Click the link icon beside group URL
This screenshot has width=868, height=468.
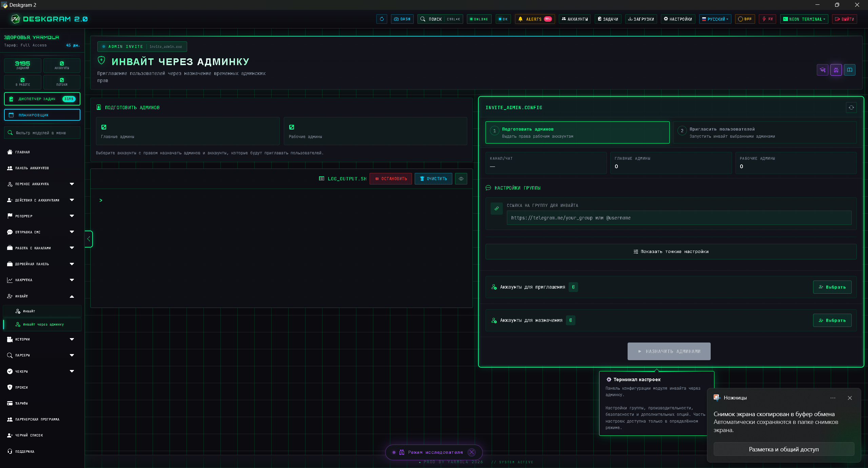pyautogui.click(x=496, y=209)
